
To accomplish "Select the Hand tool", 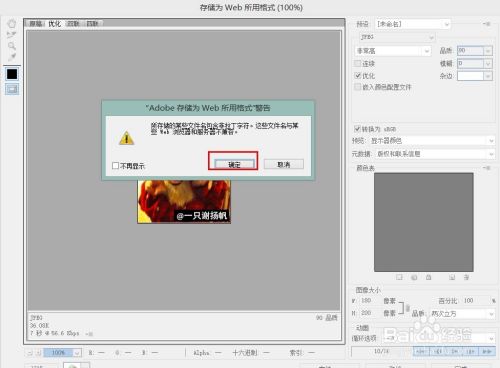I will [x=12, y=24].
